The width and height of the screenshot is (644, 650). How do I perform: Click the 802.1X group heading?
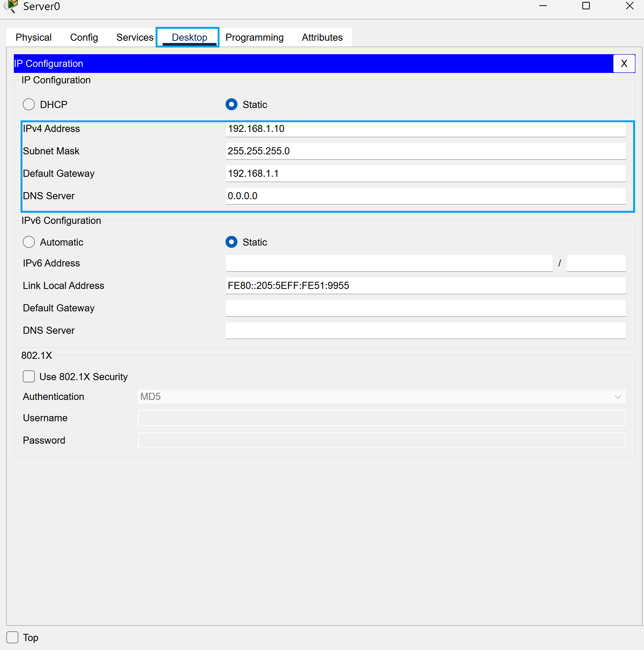[x=37, y=355]
